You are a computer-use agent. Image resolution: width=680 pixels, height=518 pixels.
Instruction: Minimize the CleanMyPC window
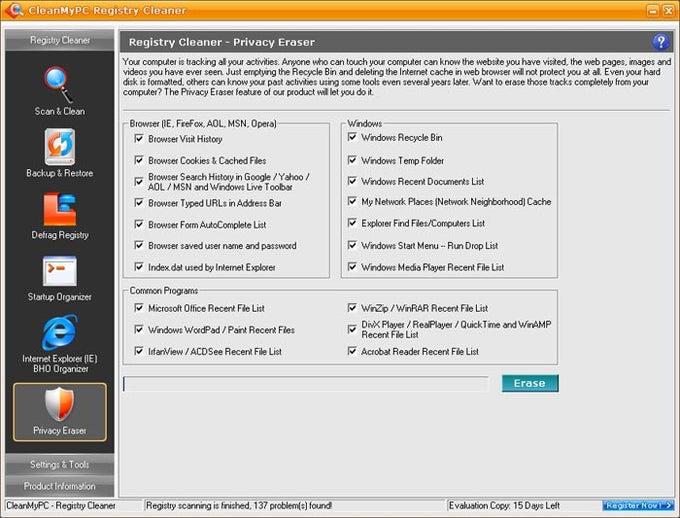pos(653,11)
